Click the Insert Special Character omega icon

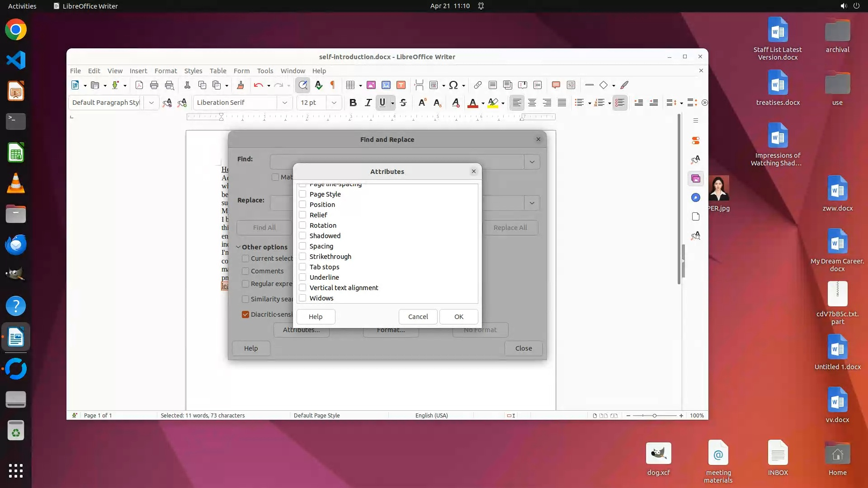point(453,85)
